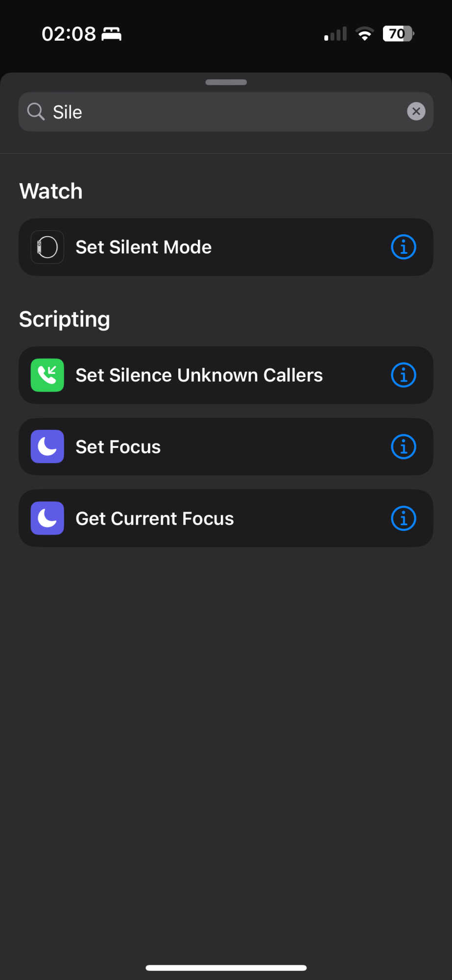Show info details for Get Current Focus
This screenshot has width=452, height=980.
(404, 518)
